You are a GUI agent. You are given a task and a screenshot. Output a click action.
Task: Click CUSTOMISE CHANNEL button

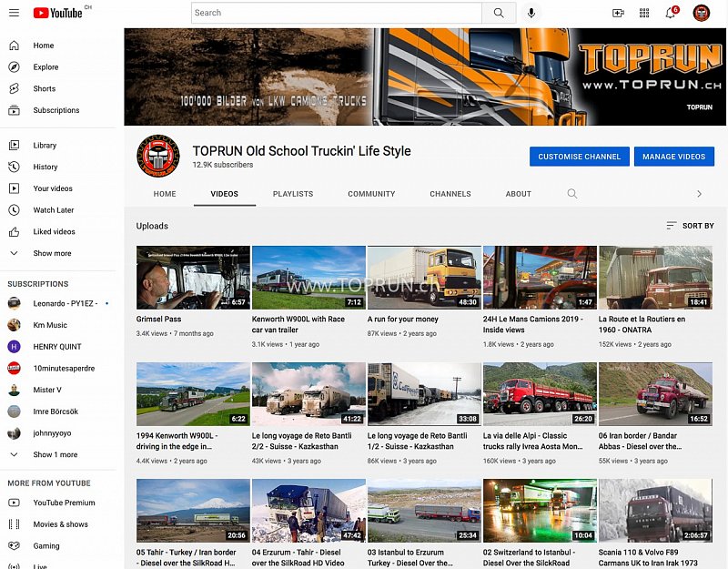(x=580, y=157)
